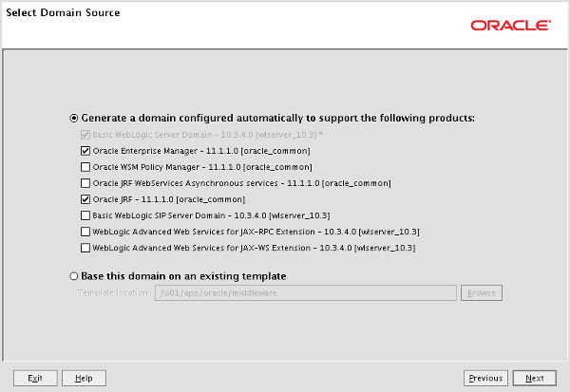Check WebLogic Advanced Web Services JAX-RPC Extension
Screen dimensions: 570x392
tap(85, 232)
